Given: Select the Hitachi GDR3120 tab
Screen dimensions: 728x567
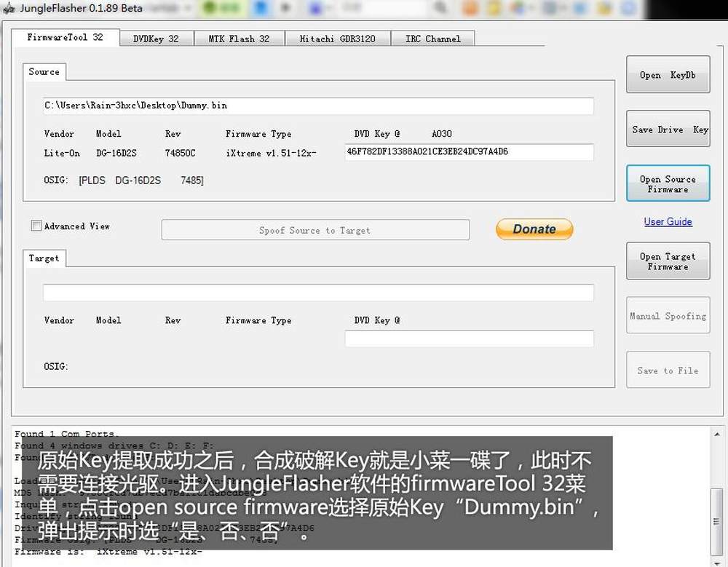Looking at the screenshot, I should click(338, 39).
